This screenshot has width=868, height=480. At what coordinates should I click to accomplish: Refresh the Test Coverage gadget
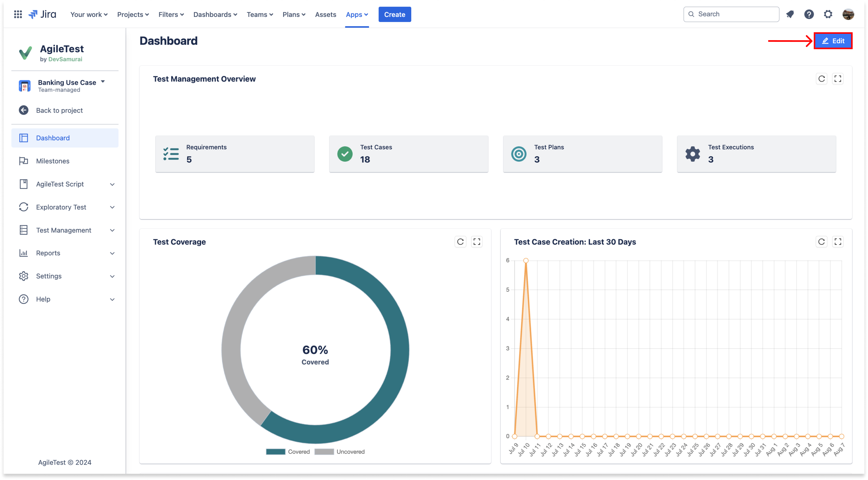(460, 242)
